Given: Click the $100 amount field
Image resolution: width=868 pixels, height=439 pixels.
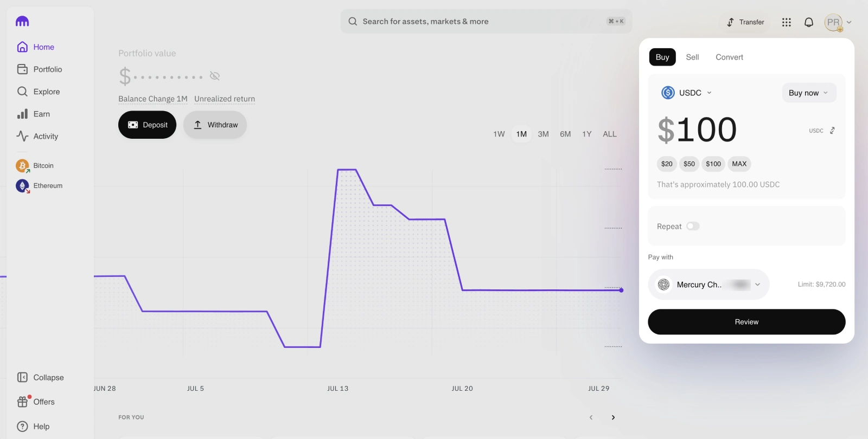Looking at the screenshot, I should 697,130.
